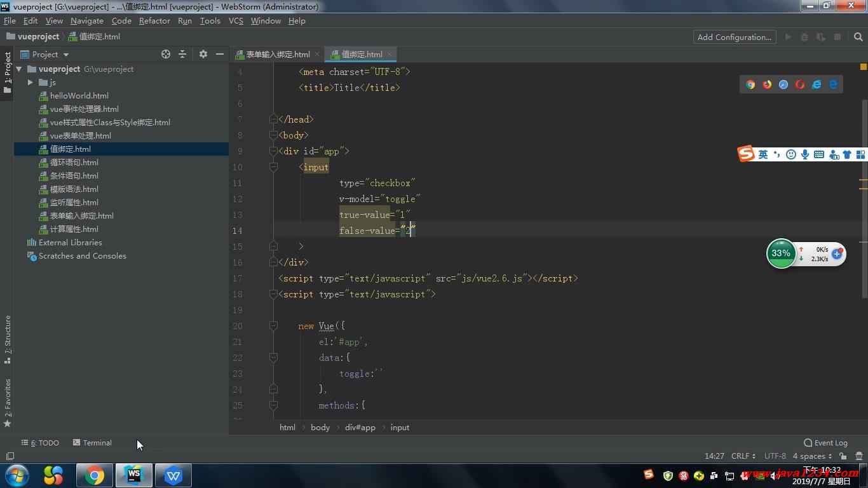Click the div#app breadcrumb
The width and height of the screenshot is (868, 488).
[x=360, y=428]
